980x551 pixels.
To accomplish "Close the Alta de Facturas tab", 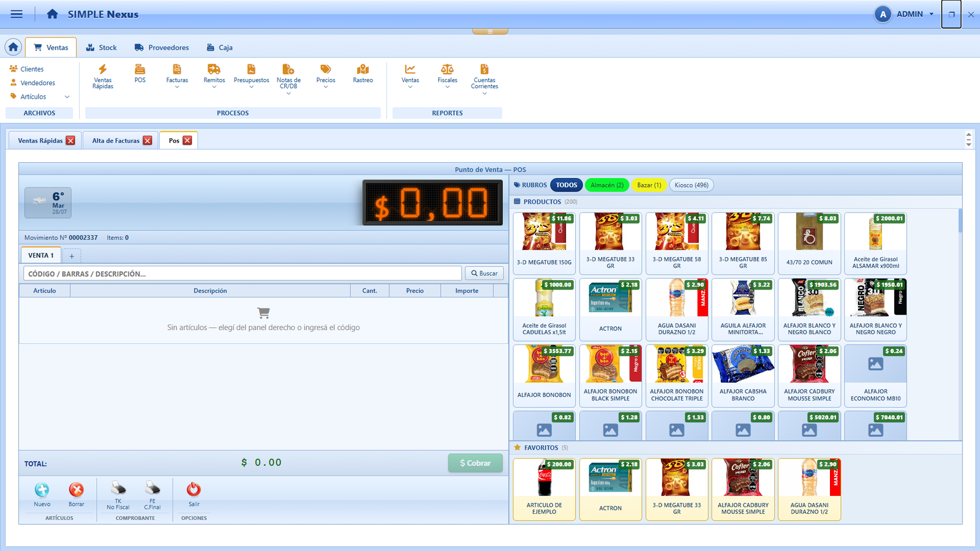I will coord(148,141).
